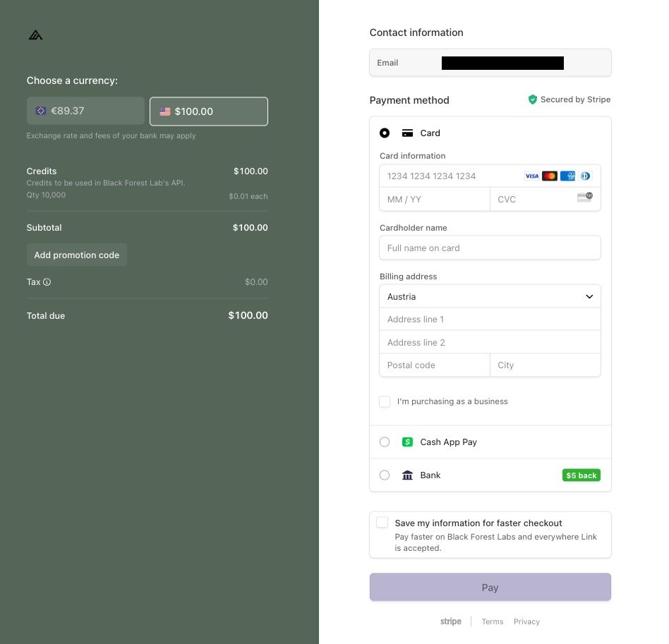669x644 pixels.
Task: Click the Tax $0.00 amount
Action: [256, 282]
